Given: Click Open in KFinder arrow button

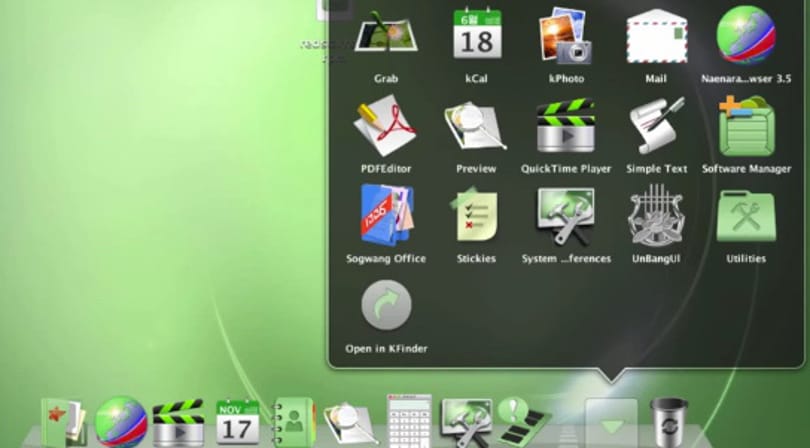Looking at the screenshot, I should point(386,305).
